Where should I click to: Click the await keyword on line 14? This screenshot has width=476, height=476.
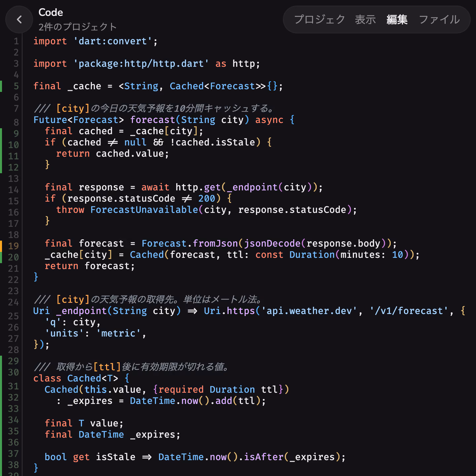coord(155,187)
